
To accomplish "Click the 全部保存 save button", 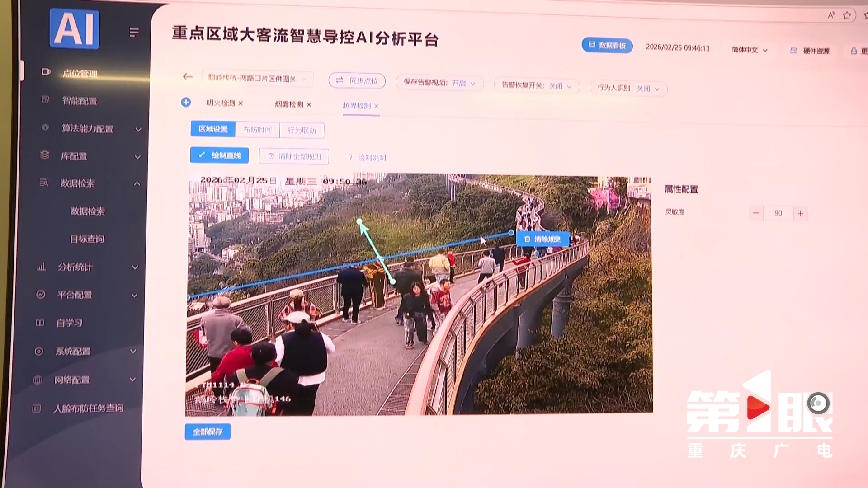I will pyautogui.click(x=207, y=432).
